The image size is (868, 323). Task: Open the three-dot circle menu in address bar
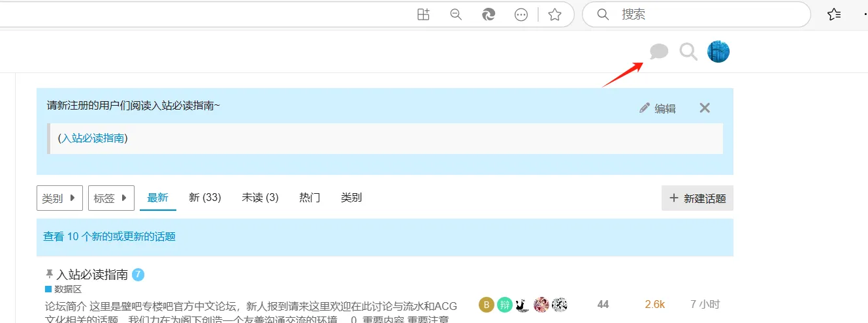521,14
